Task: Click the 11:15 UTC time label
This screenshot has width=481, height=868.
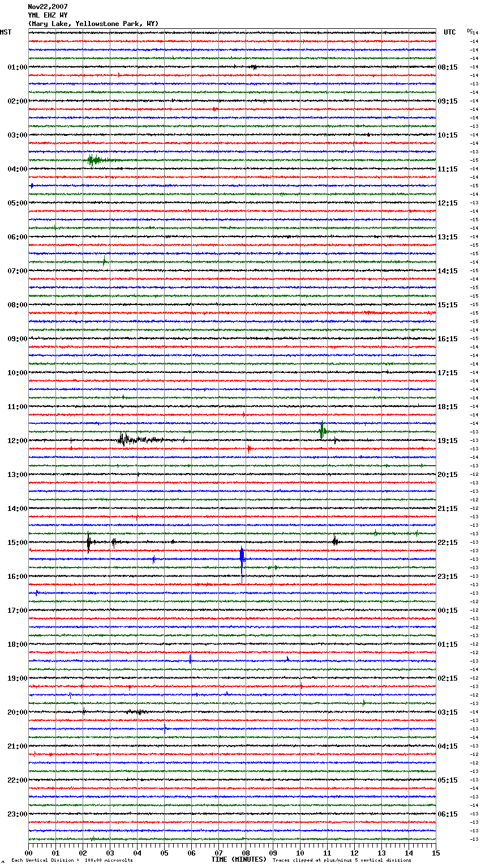Action: click(448, 169)
